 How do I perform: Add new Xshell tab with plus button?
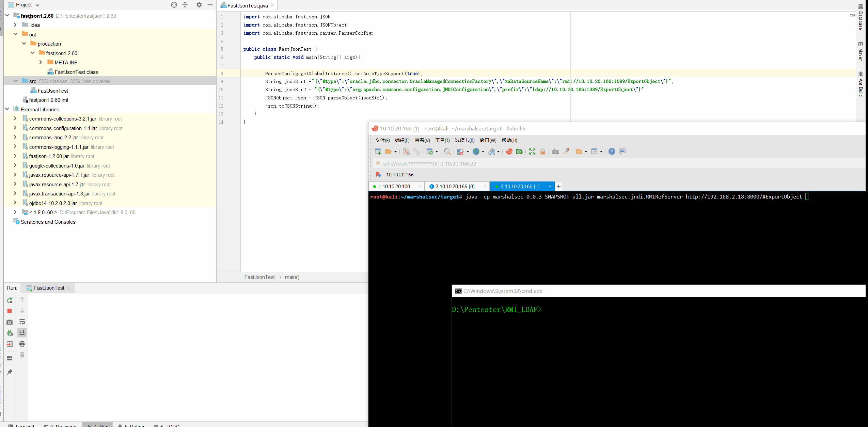pyautogui.click(x=558, y=186)
